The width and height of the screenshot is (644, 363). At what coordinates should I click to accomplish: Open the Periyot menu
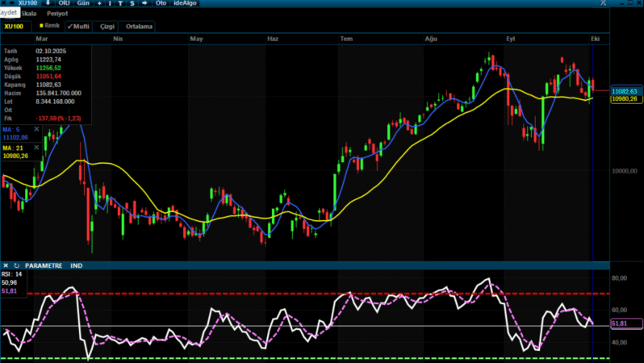pyautogui.click(x=56, y=14)
